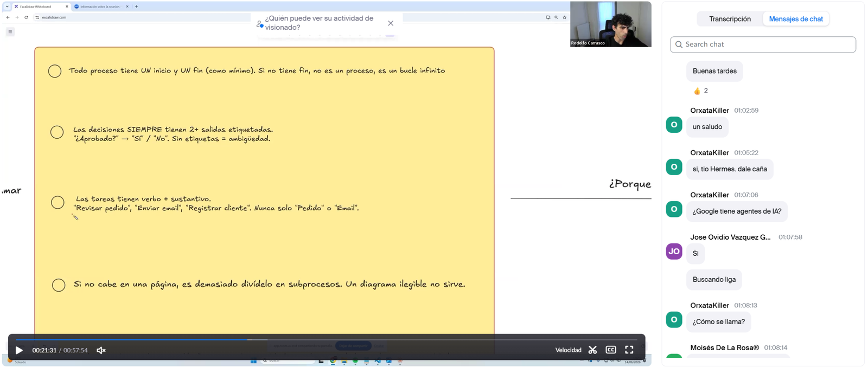
Task: Reload the excalidraw.com page
Action: tap(26, 17)
